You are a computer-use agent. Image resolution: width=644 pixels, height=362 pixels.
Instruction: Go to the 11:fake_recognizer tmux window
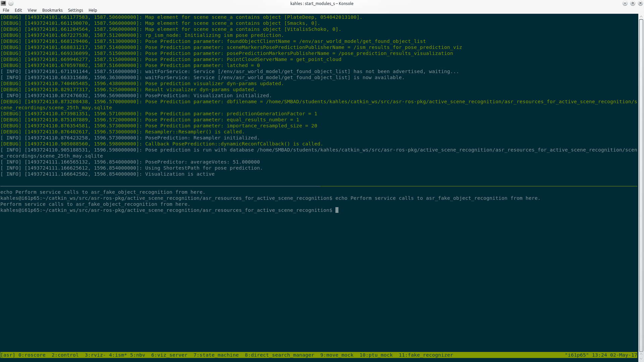point(426,355)
